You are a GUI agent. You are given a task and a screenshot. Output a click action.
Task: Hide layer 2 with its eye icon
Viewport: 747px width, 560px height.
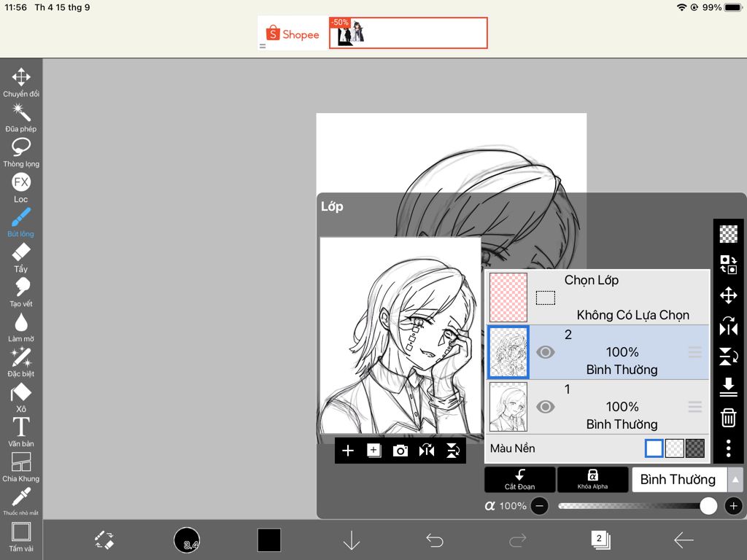545,352
